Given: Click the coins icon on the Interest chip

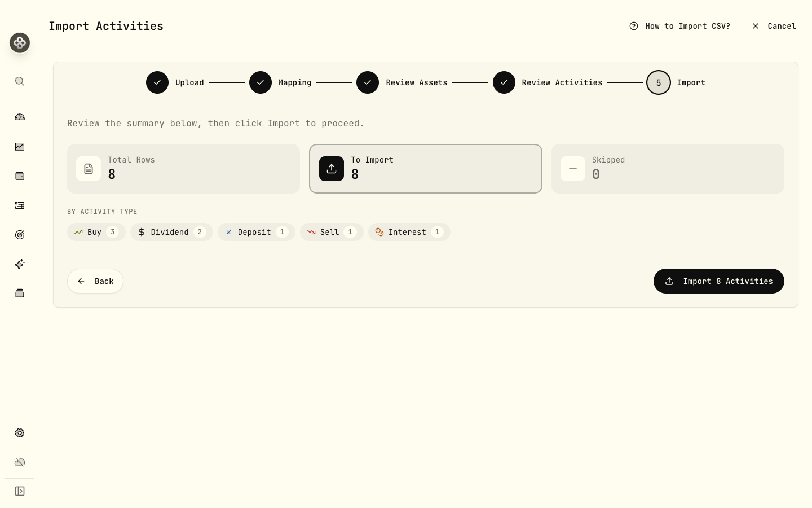Looking at the screenshot, I should (379, 232).
